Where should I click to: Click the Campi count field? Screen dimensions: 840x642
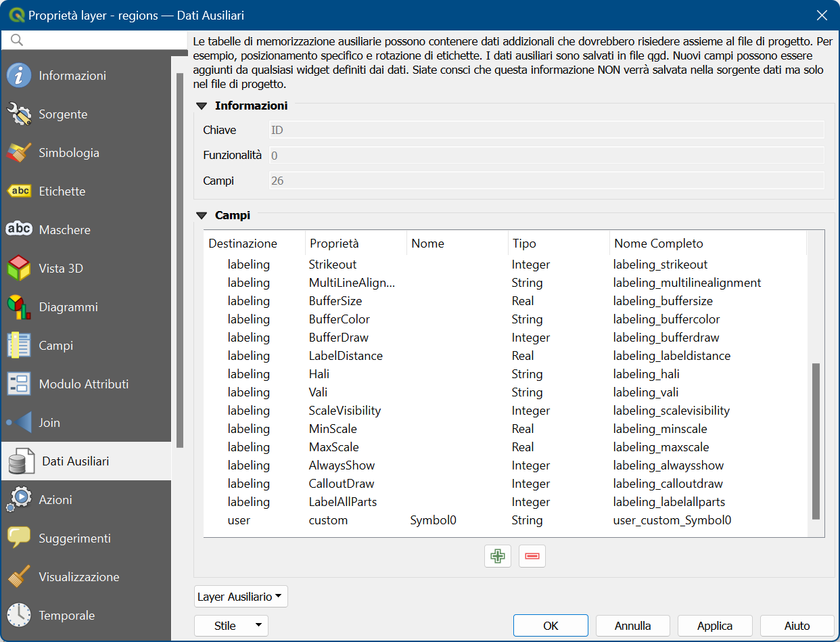(546, 181)
